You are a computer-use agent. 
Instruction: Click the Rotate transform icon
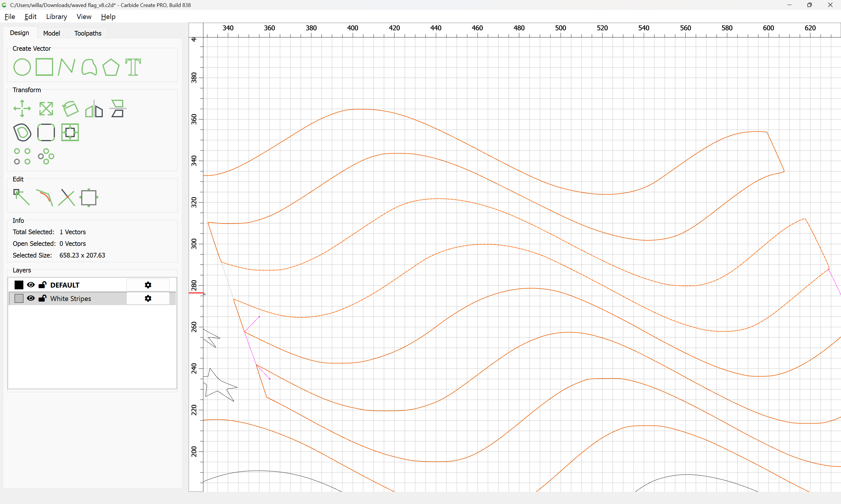click(x=70, y=109)
